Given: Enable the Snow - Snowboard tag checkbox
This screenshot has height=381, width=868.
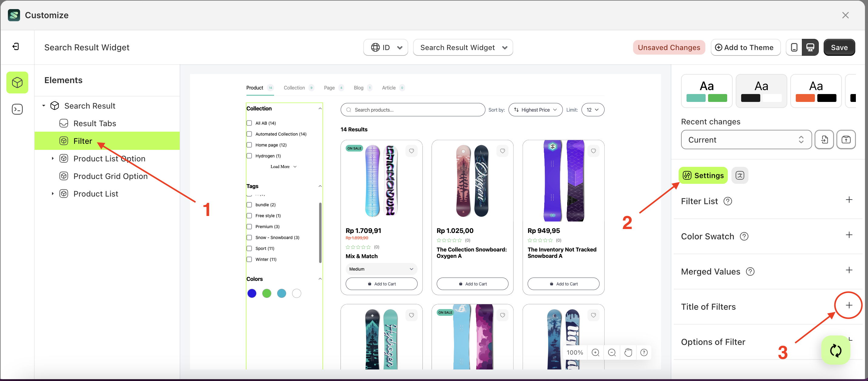Looking at the screenshot, I should [249, 238].
